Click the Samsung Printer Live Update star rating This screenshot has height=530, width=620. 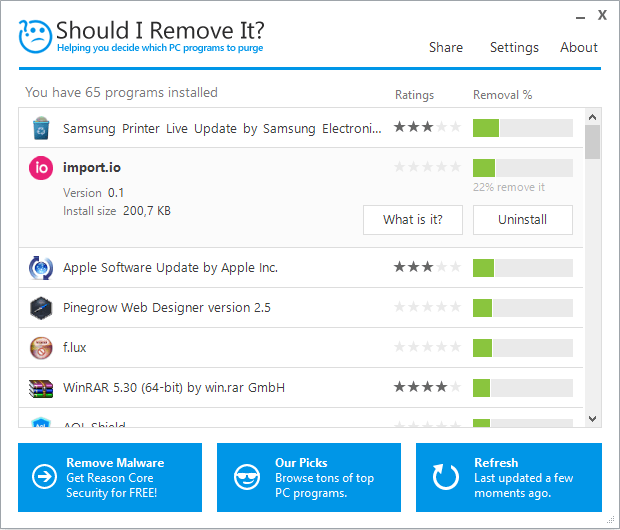tap(427, 127)
